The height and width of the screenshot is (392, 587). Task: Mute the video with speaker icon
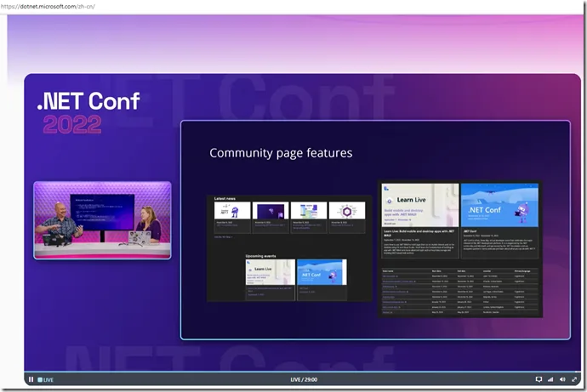pos(562,379)
